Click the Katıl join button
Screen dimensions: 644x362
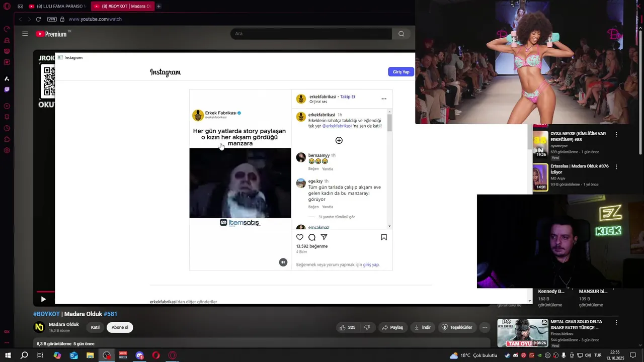pyautogui.click(x=95, y=327)
